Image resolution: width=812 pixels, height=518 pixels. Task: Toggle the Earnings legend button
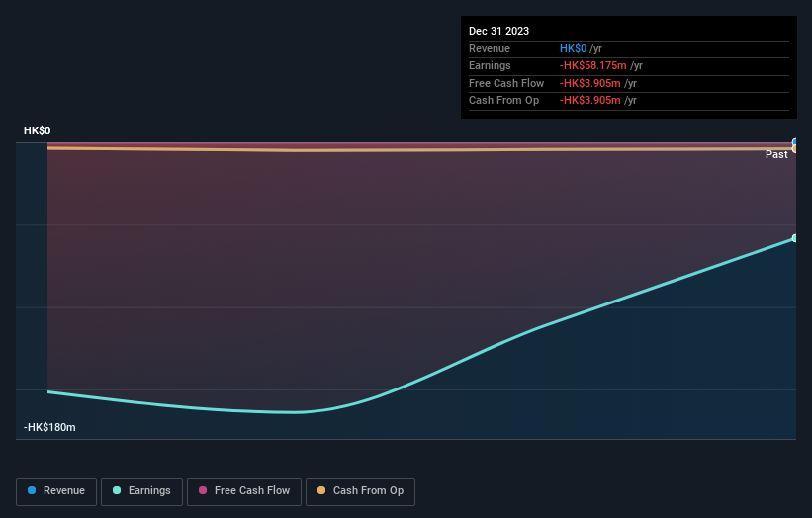coord(141,491)
